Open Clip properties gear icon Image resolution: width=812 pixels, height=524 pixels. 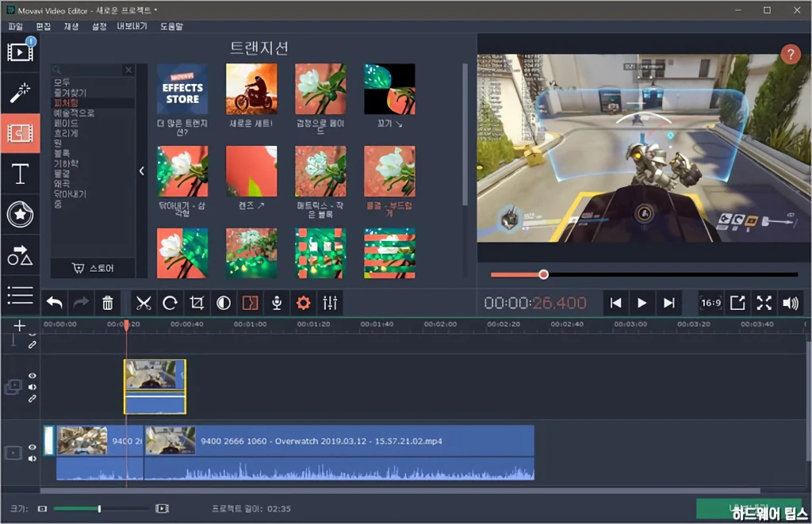304,303
